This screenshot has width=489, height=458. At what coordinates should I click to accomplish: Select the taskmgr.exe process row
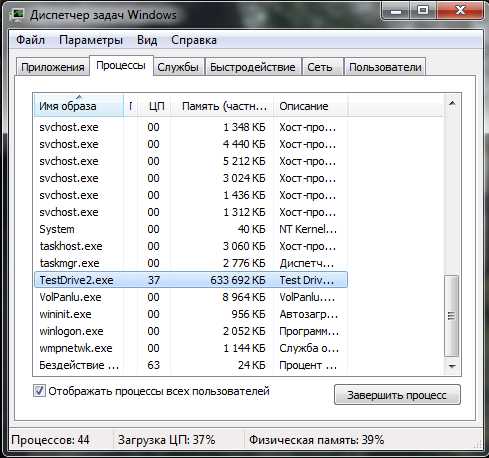[191, 263]
